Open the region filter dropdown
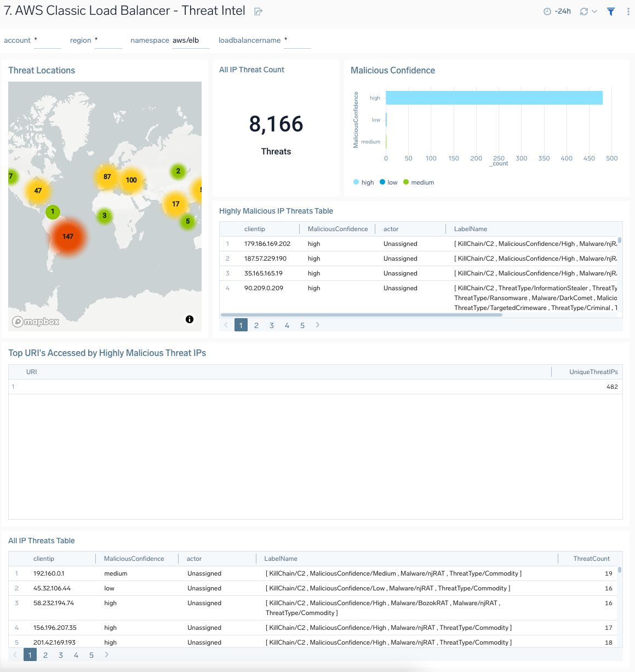Image resolution: width=635 pixels, height=672 pixels. 108,40
